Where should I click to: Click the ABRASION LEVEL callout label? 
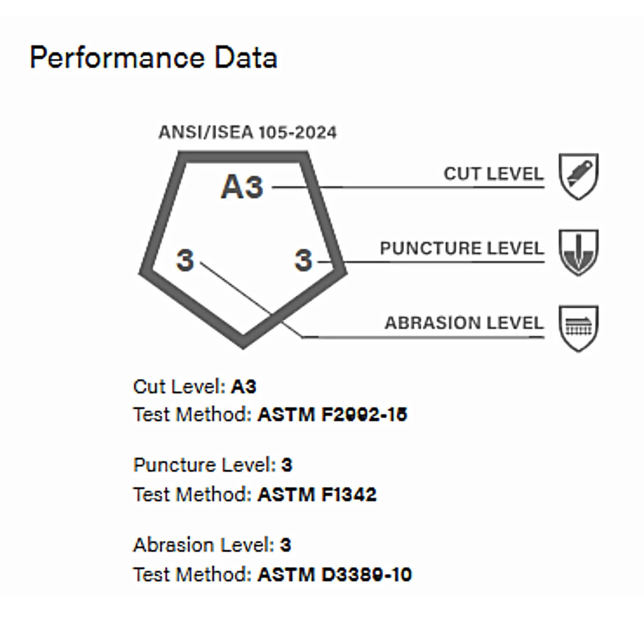(464, 323)
